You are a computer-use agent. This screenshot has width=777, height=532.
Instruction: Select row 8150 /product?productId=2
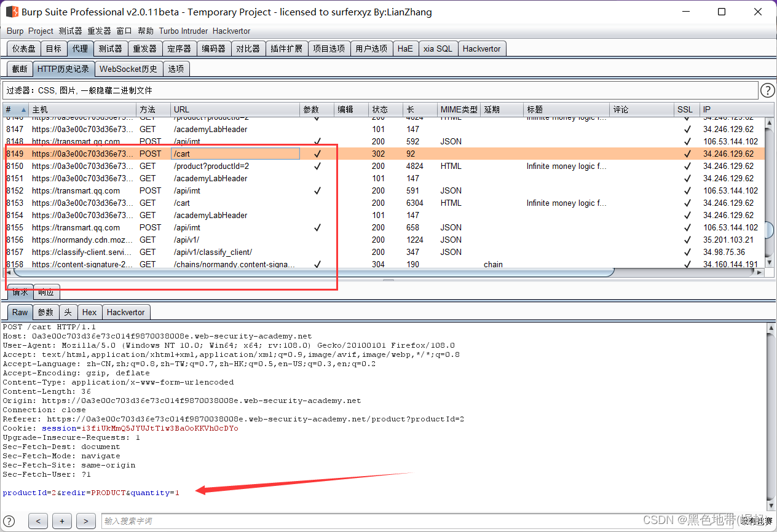click(384, 166)
